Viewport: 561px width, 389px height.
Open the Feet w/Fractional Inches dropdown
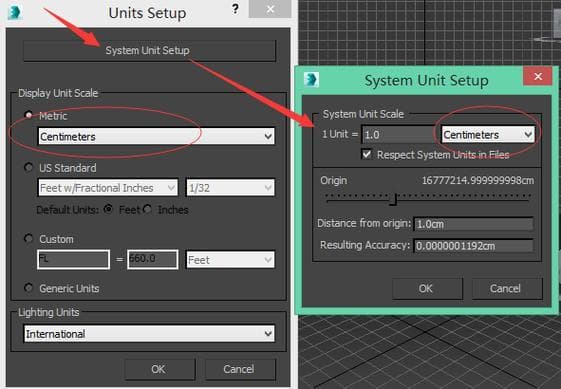click(108, 188)
